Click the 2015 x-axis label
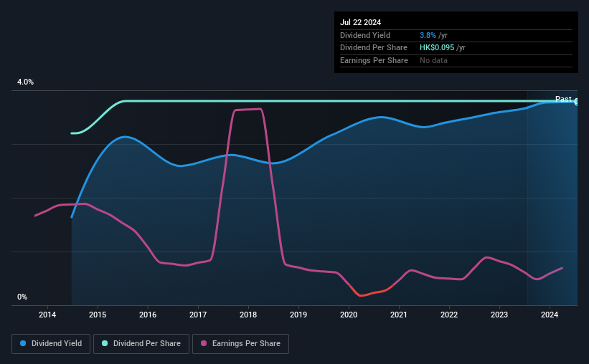The width and height of the screenshot is (589, 364). (x=98, y=315)
